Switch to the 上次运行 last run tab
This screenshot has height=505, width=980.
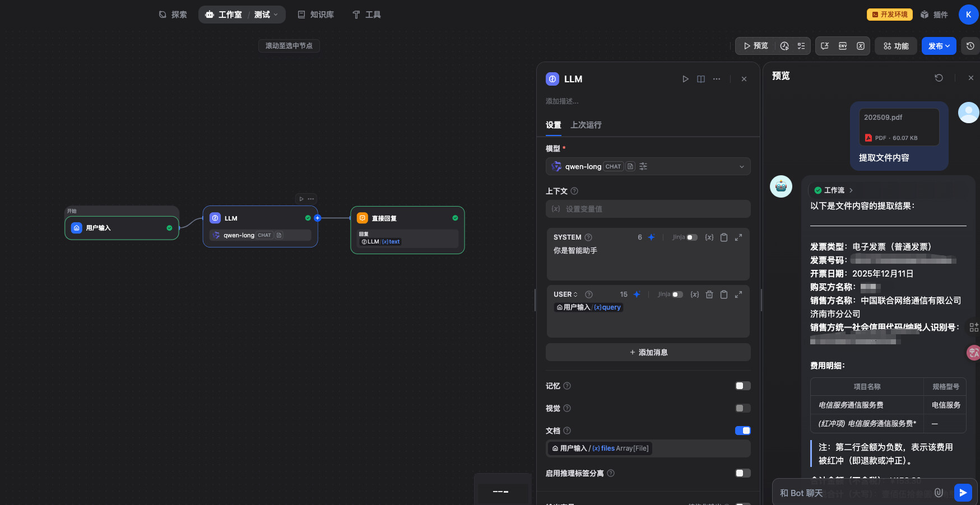[x=586, y=125]
